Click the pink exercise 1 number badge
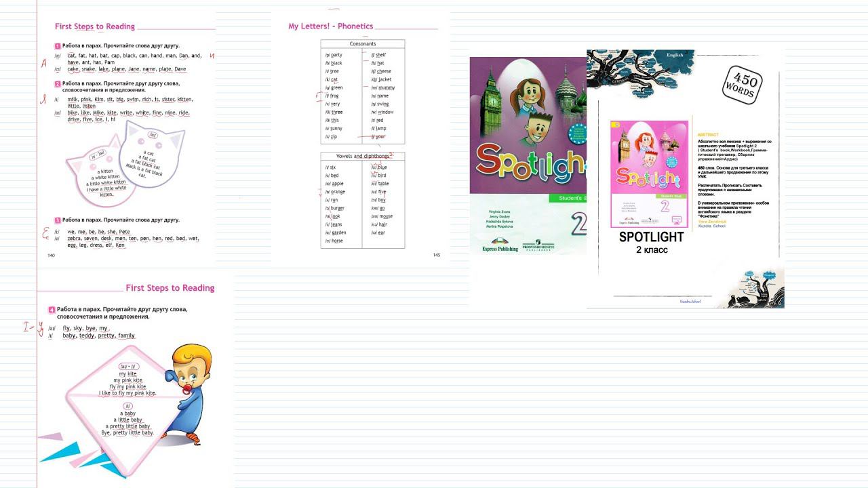 [x=58, y=46]
